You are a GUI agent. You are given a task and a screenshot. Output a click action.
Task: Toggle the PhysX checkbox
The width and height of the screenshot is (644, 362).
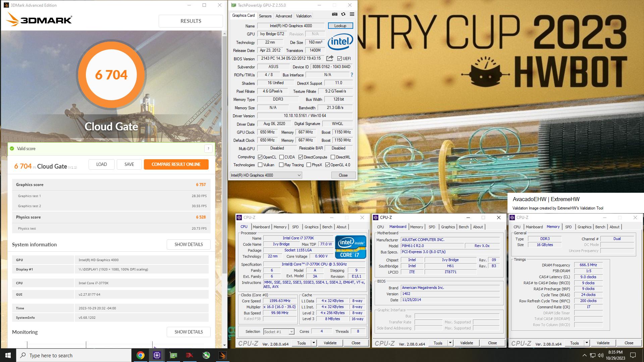click(x=309, y=165)
